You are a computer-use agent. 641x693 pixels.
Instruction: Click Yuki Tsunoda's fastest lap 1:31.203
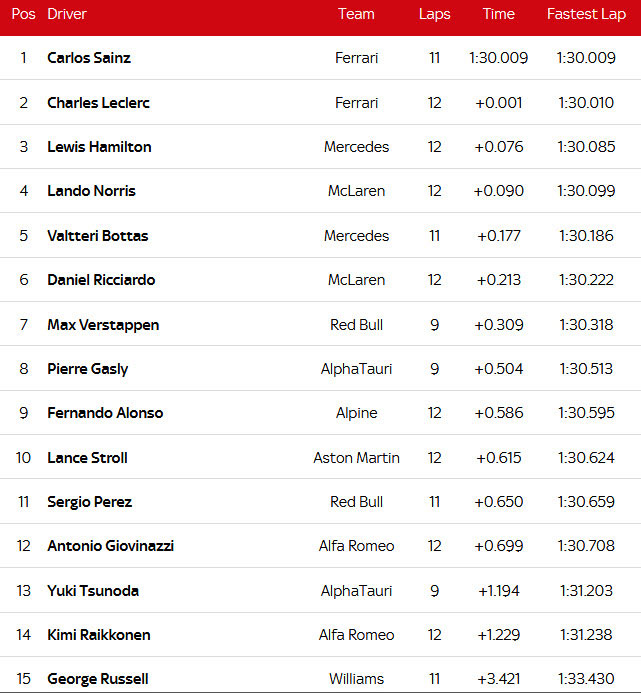pos(586,591)
